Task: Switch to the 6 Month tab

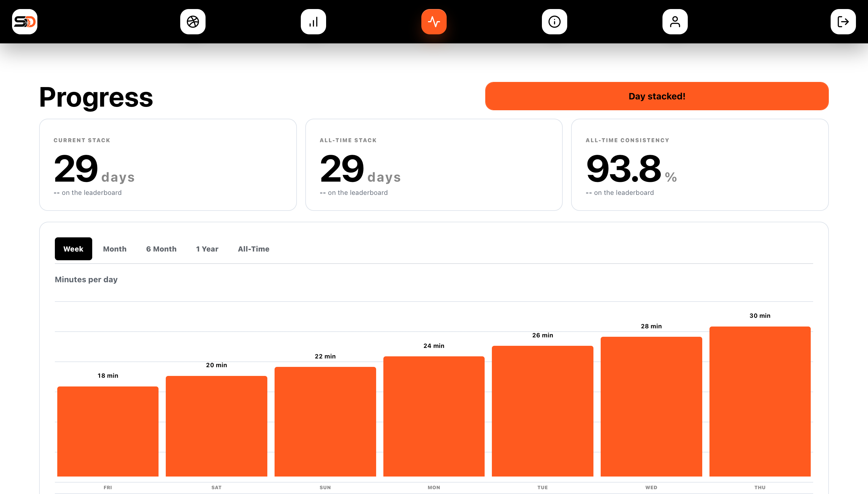Action: pyautogui.click(x=161, y=249)
